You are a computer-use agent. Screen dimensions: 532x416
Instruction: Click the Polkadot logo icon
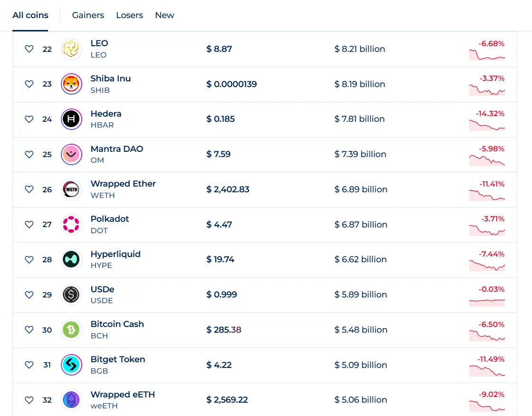pyautogui.click(x=71, y=225)
